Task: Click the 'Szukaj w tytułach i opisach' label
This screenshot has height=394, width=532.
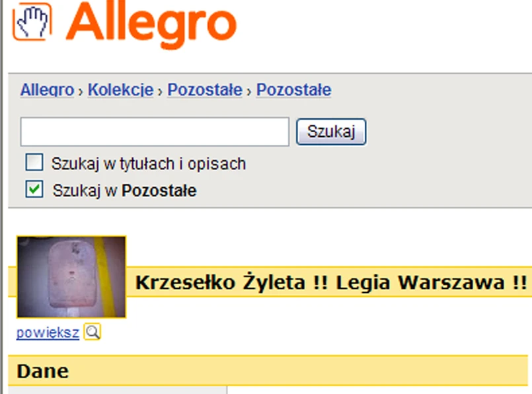Action: point(149,163)
